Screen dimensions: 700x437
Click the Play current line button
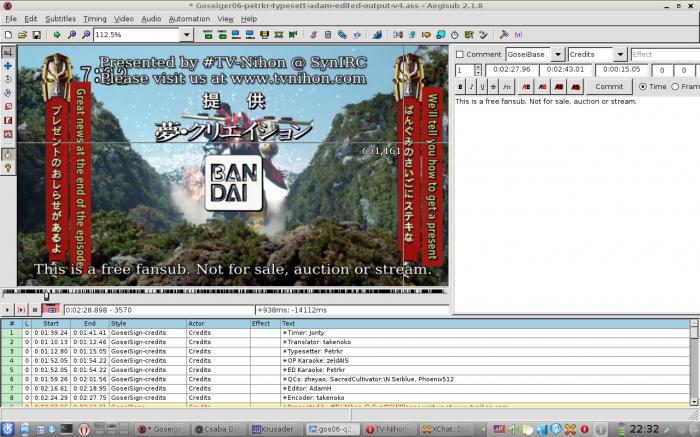click(21, 309)
